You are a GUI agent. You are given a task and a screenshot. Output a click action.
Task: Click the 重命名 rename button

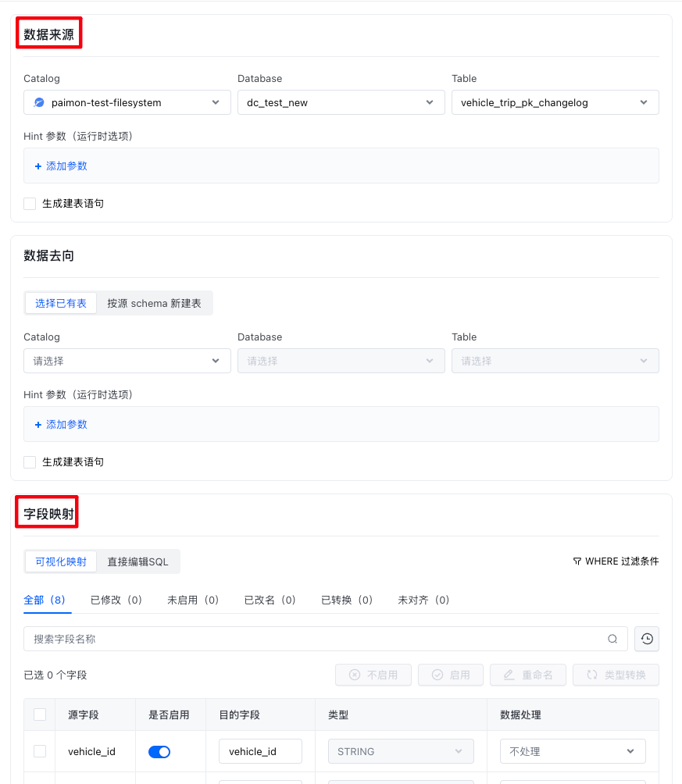[528, 675]
